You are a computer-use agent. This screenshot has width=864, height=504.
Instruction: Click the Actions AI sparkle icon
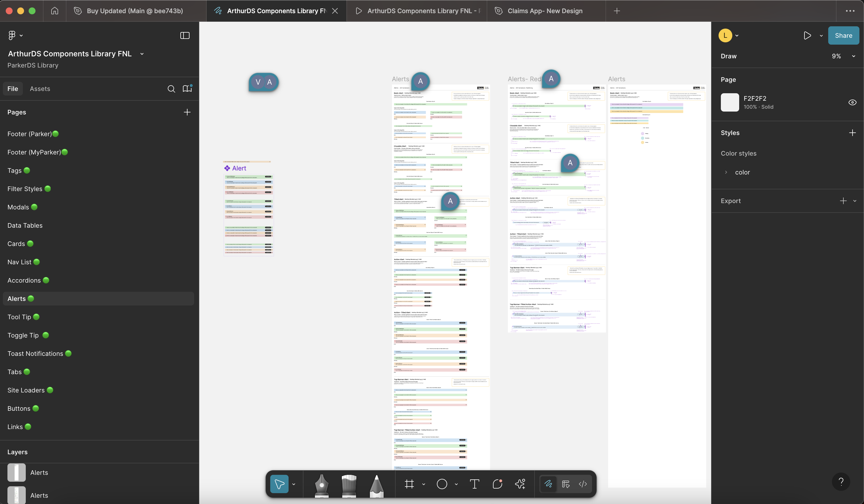(x=520, y=484)
